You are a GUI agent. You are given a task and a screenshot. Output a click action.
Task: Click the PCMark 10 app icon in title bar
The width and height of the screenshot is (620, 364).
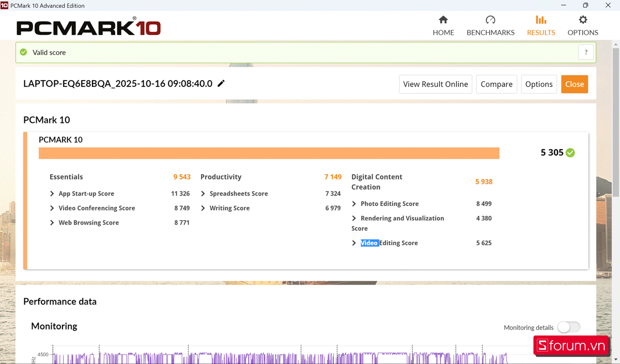click(4, 6)
